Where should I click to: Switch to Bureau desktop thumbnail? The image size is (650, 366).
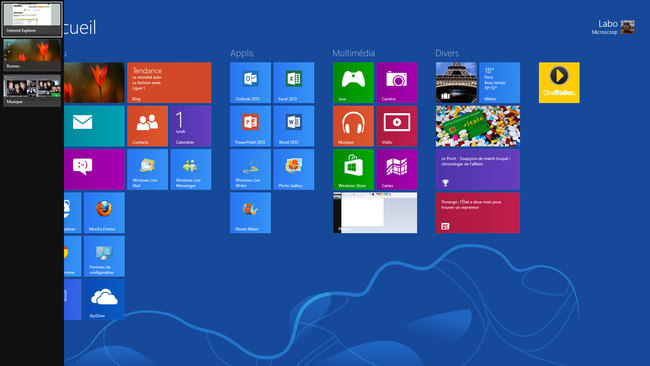pyautogui.click(x=32, y=55)
